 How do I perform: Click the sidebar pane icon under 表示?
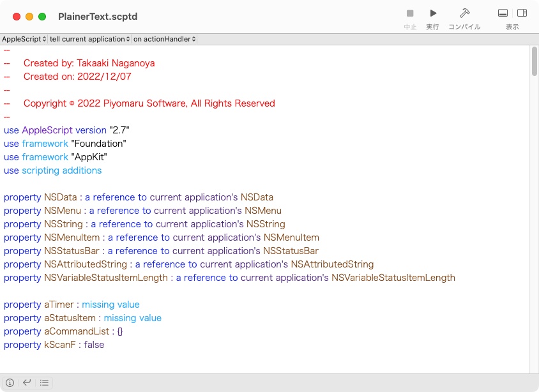522,12
